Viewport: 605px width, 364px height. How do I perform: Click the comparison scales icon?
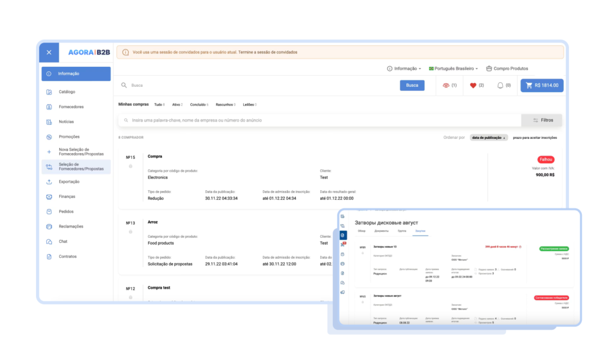[x=446, y=86]
